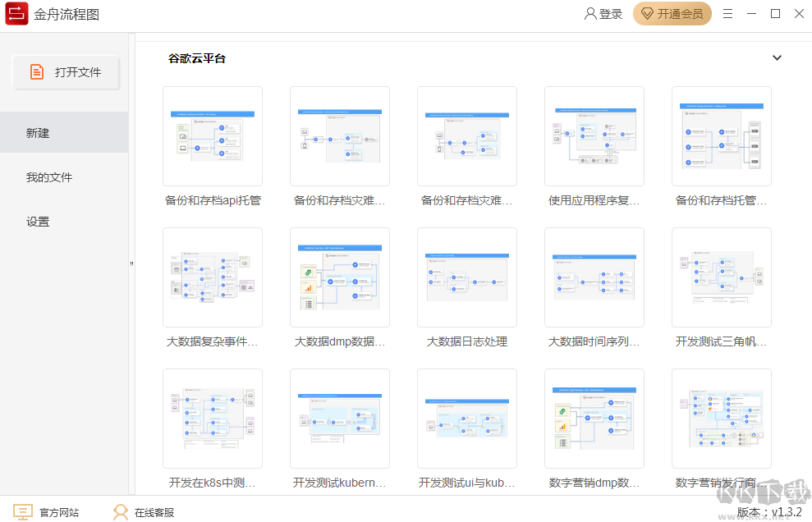Click the 金舟流程图 app logo icon
812x522 pixels.
click(x=16, y=14)
